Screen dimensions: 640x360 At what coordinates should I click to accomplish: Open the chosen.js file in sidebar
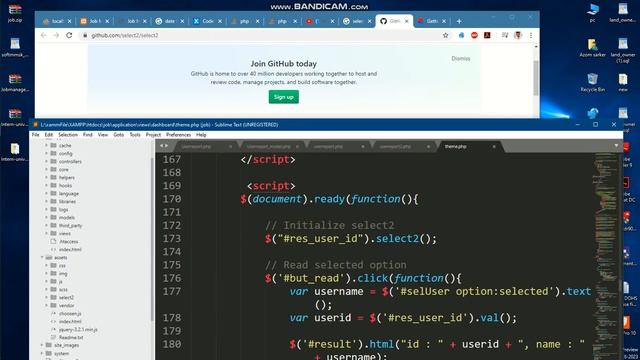(70, 313)
